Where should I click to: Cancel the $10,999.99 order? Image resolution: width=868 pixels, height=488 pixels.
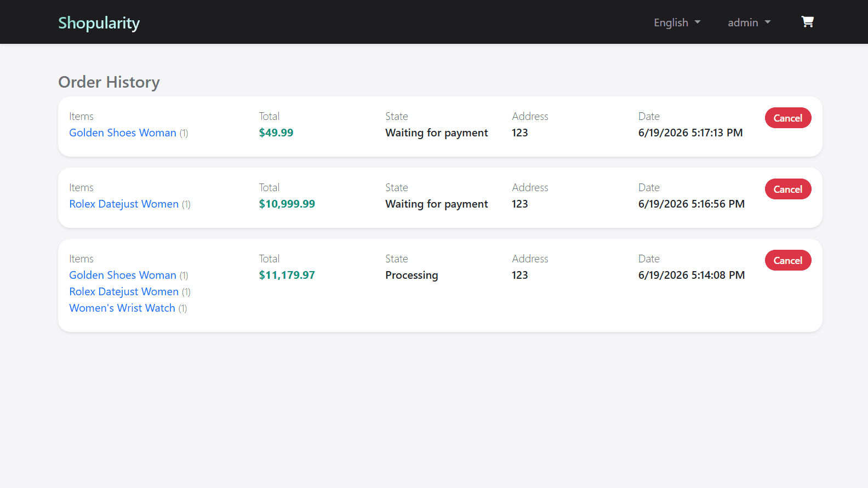pos(788,189)
